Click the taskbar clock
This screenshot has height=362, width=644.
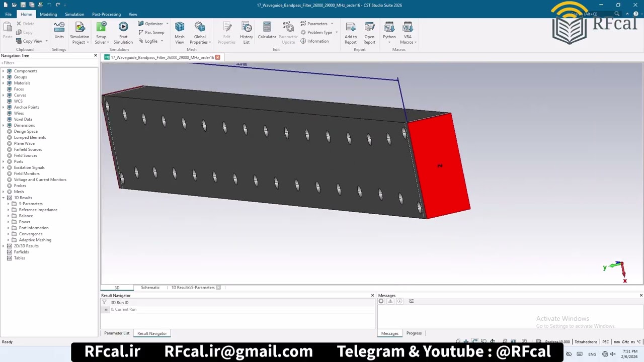click(629, 354)
